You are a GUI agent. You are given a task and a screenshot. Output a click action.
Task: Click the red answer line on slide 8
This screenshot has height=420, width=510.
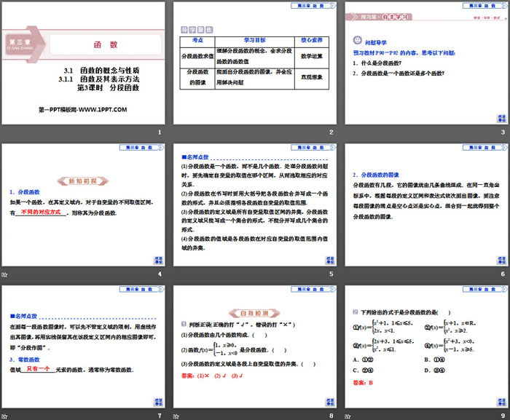point(213,376)
